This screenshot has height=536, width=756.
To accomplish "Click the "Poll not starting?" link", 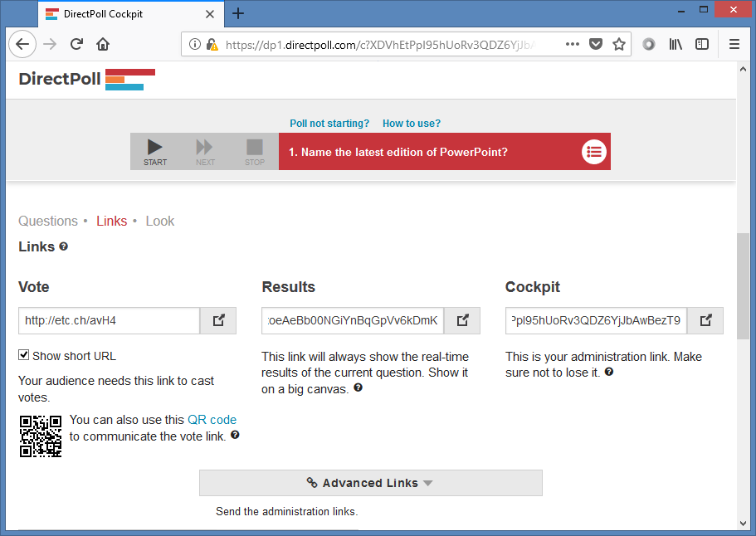I will [329, 124].
